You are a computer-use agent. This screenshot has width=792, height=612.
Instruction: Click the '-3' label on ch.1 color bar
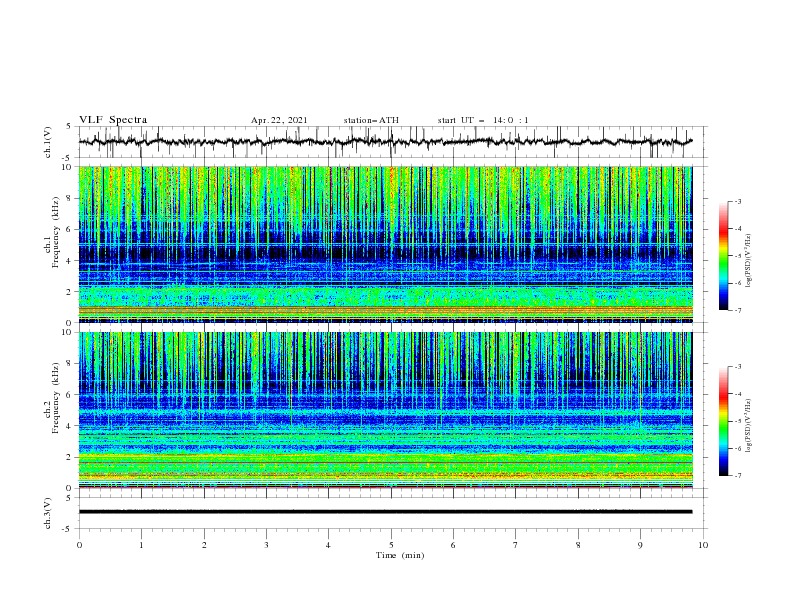click(x=738, y=201)
